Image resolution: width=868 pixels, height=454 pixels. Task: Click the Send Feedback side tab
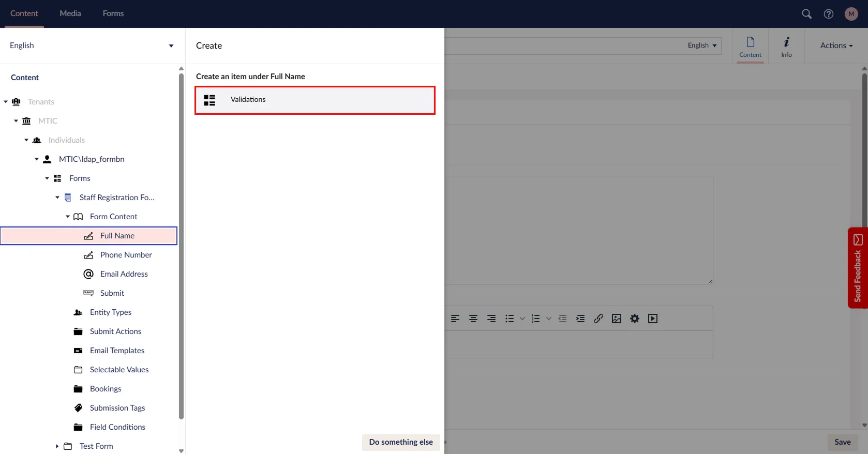858,268
